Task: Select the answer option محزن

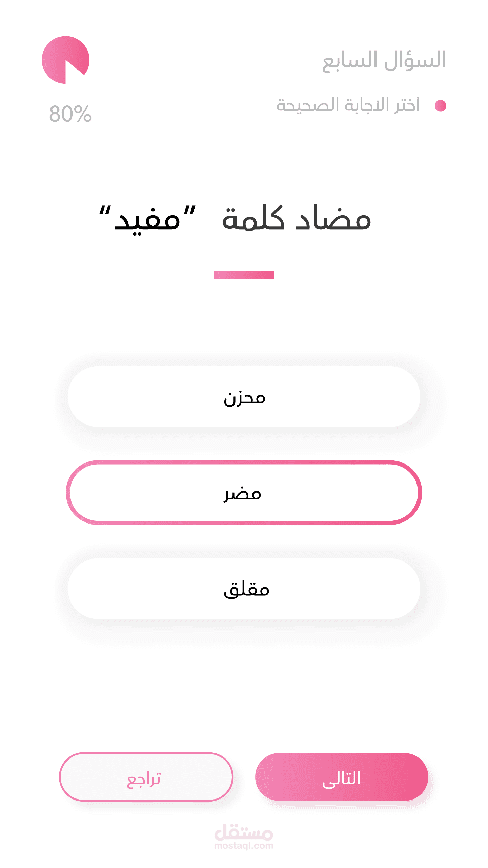Action: [x=244, y=396]
